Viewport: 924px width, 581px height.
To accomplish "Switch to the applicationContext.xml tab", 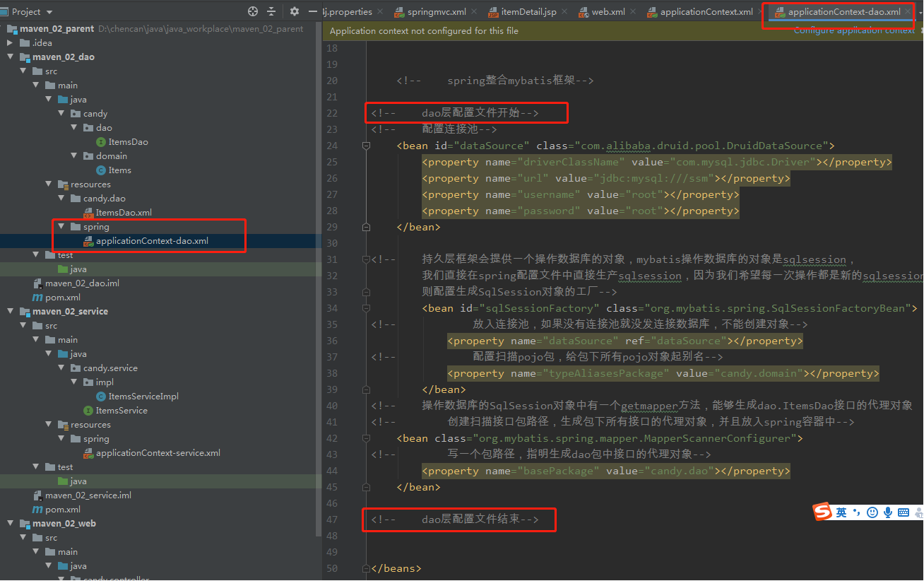I will 706,12.
